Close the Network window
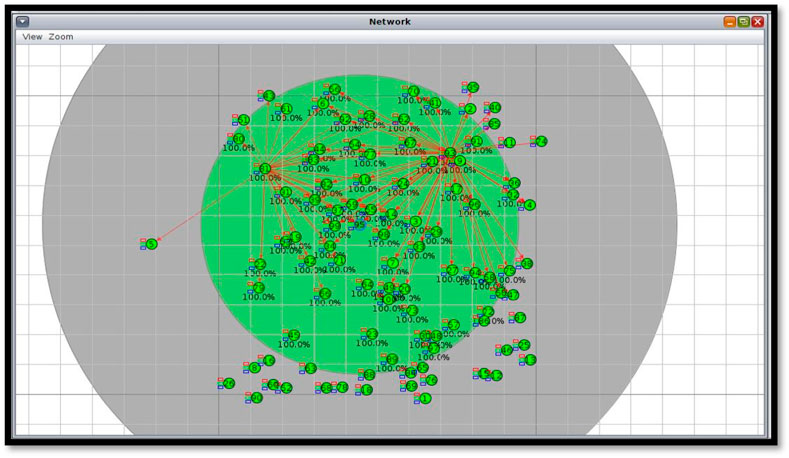 758,22
